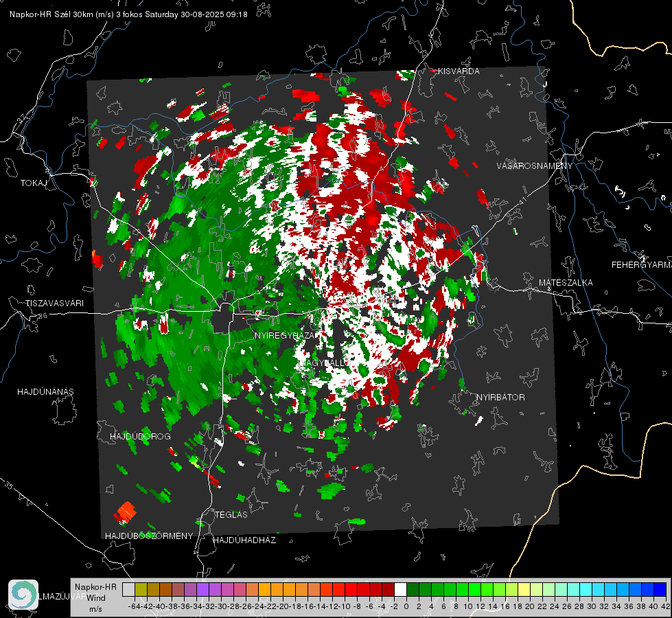Click the road number 41 label
The height and width of the screenshot is (618, 672).
pyautogui.click(x=522, y=201)
